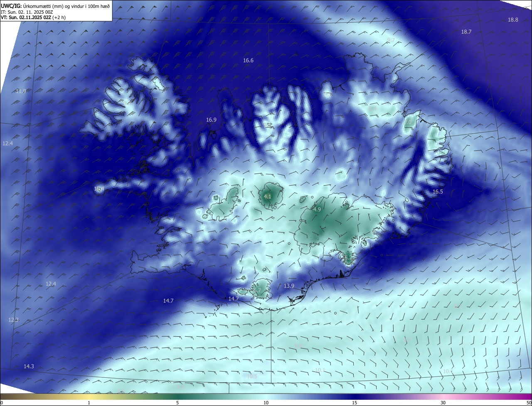Image resolution: width=532 pixels, height=406 pixels.
Task: Click the 16.5 value off the east coast
Action: coord(438,191)
